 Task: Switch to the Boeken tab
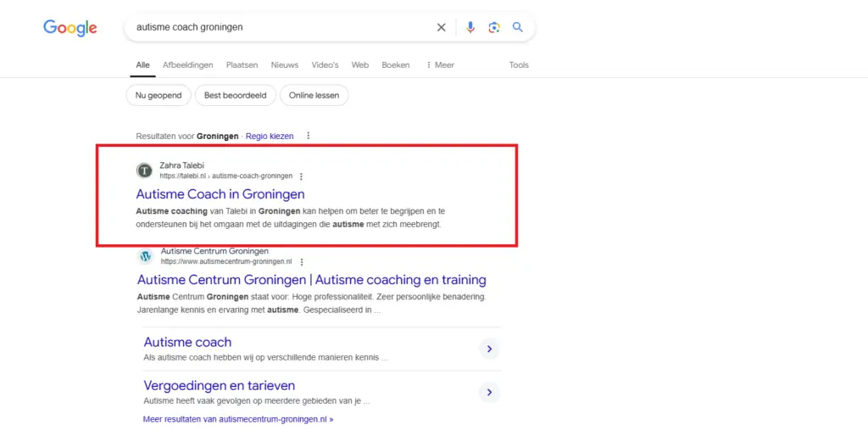396,64
